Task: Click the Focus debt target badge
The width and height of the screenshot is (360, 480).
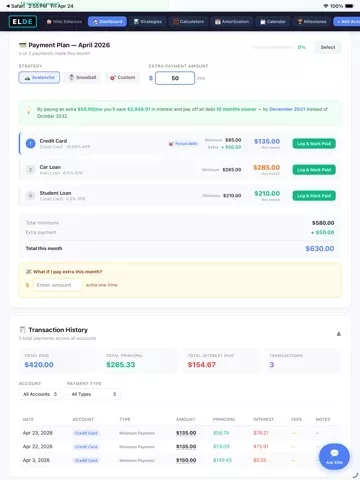Action: [183, 144]
